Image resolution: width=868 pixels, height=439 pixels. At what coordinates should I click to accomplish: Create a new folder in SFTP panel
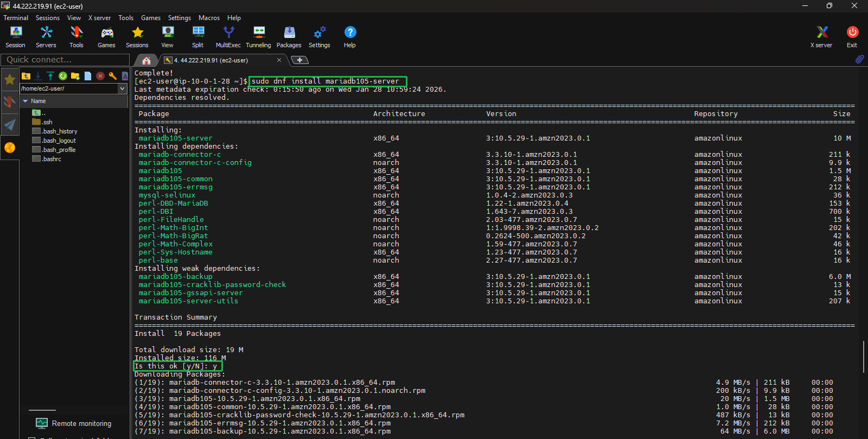click(x=75, y=76)
